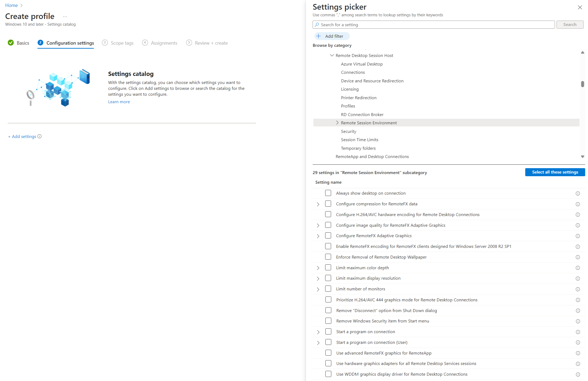
Task: Click the info icon beside Add settings
Action: click(x=40, y=136)
